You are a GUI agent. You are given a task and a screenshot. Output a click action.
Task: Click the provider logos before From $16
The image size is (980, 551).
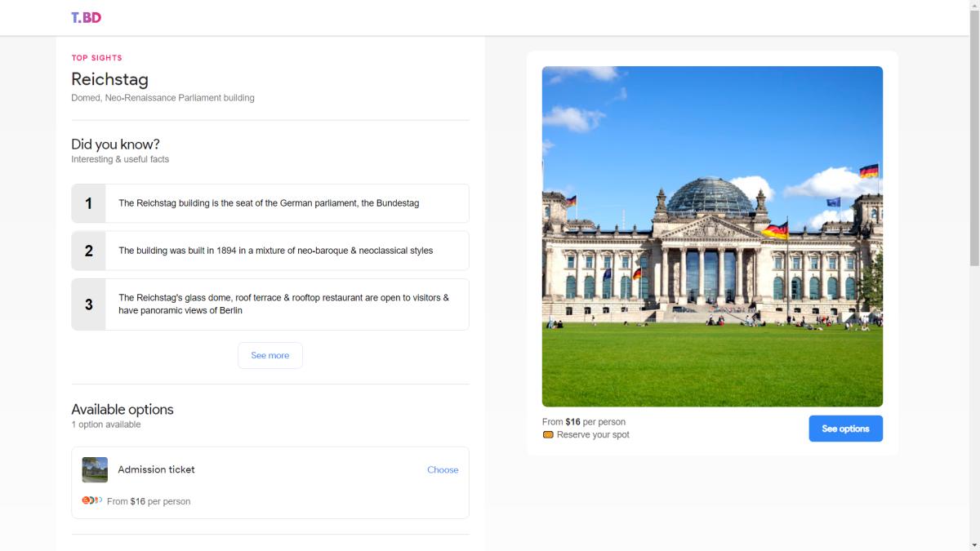(91, 500)
